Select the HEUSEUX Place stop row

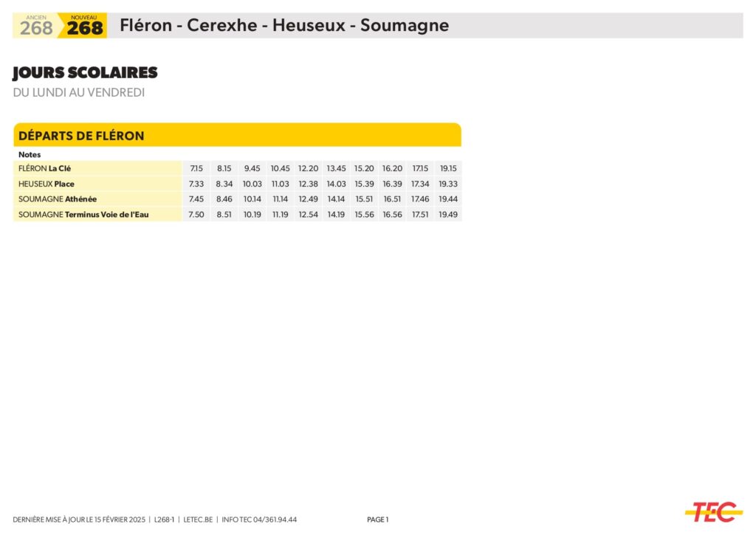[47, 184]
